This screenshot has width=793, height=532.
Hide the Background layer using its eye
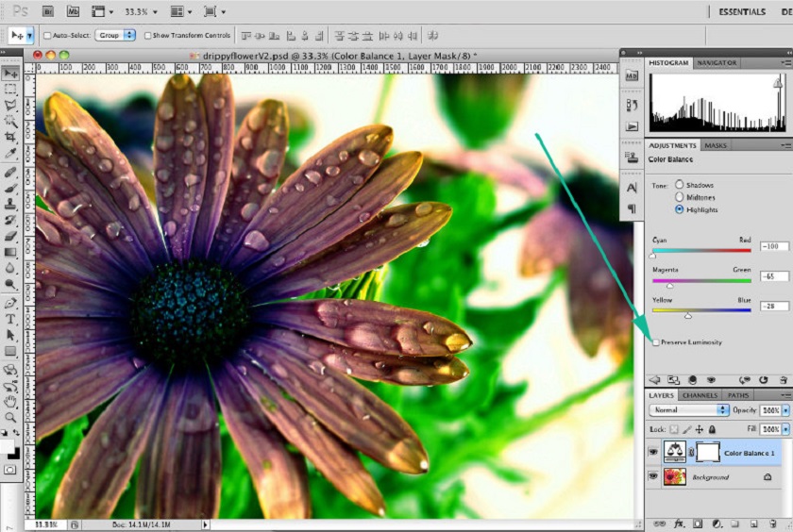click(653, 477)
